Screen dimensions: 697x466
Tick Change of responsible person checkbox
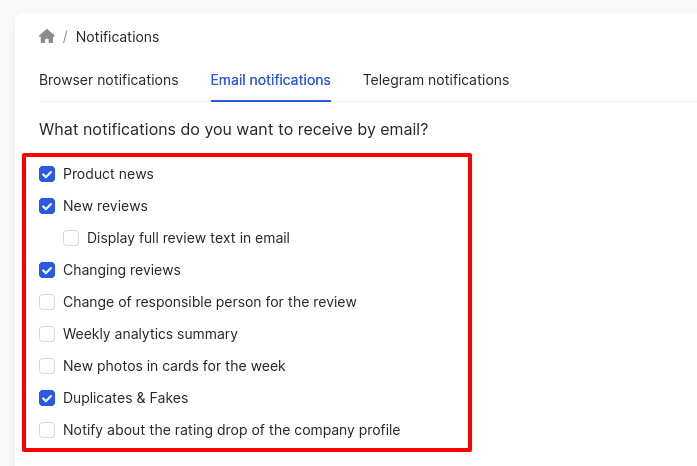pyautogui.click(x=47, y=302)
